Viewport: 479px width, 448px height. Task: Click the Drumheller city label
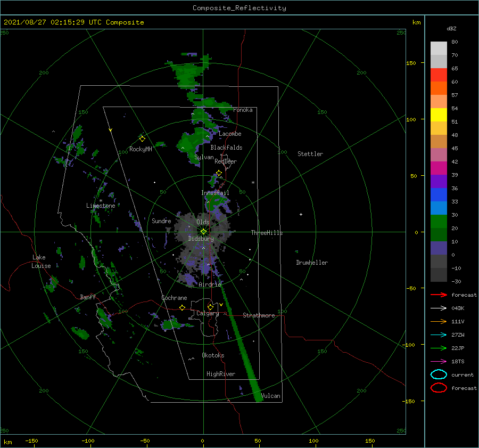click(312, 263)
